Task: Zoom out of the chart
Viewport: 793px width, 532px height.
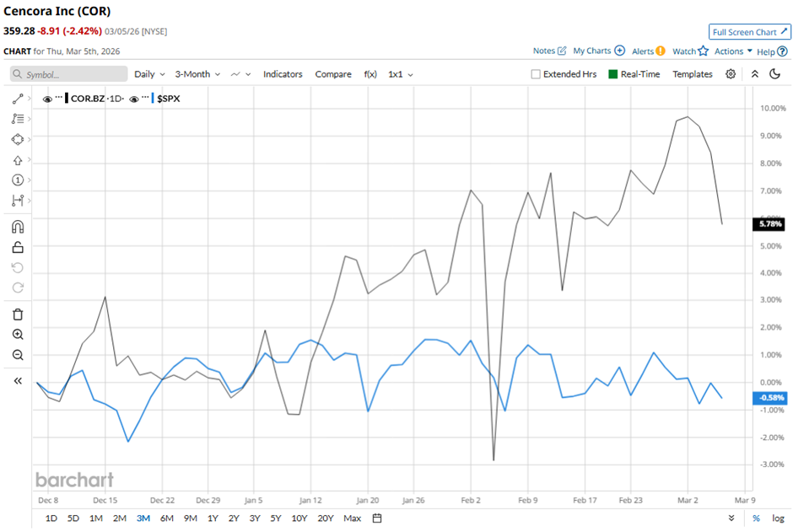Action: (18, 355)
